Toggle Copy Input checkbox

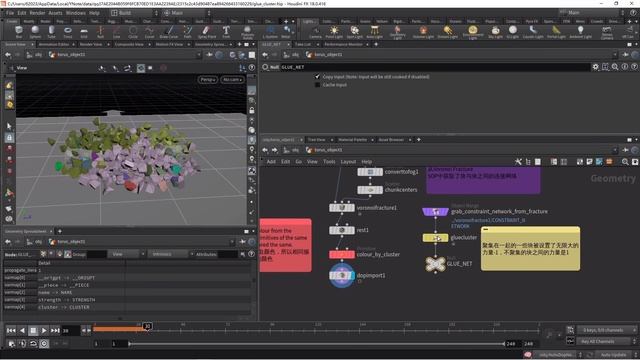317,76
